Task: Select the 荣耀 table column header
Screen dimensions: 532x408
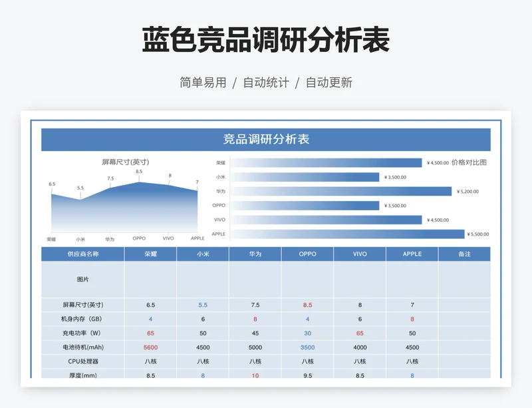Action: pyautogui.click(x=151, y=254)
